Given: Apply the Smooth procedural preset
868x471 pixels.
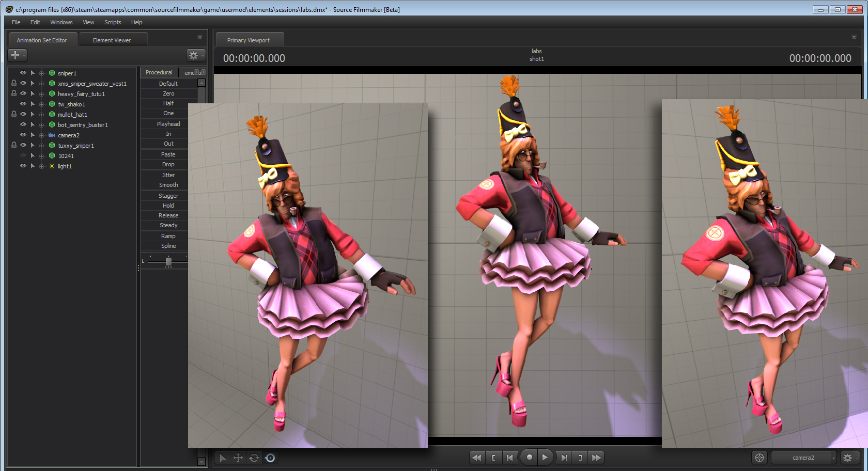Looking at the screenshot, I should (x=168, y=185).
